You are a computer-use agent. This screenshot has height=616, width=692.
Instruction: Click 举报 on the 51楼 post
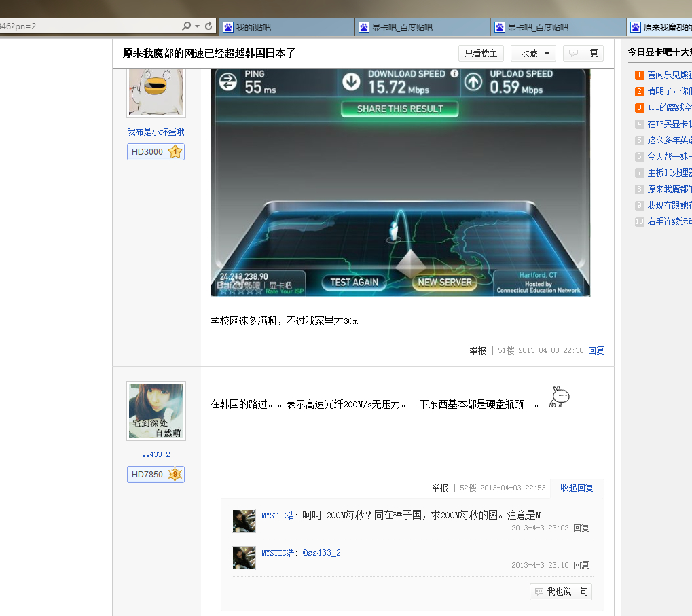click(x=477, y=351)
